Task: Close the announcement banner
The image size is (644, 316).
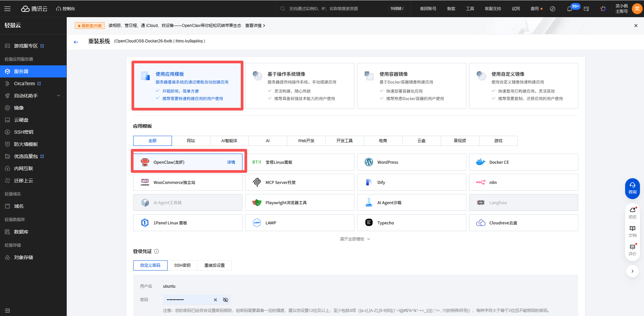Action: point(636,26)
